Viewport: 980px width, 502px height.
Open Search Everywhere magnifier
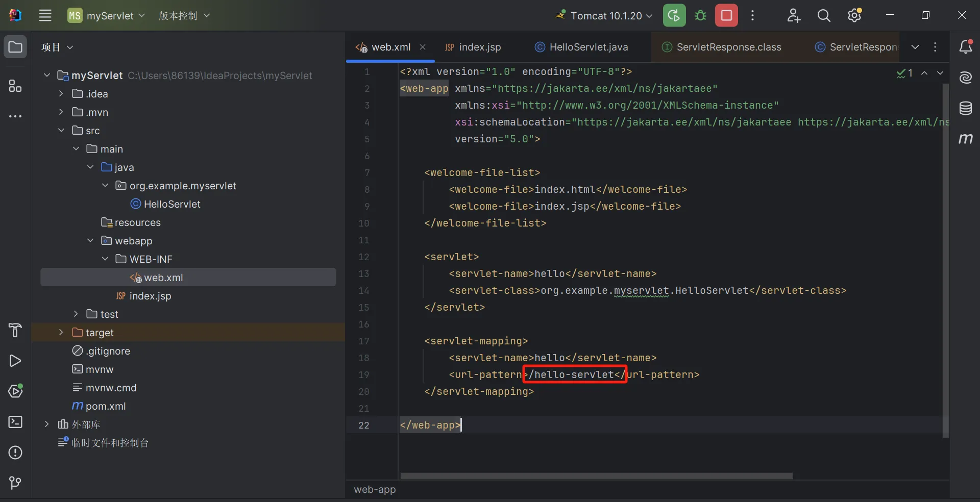click(x=824, y=15)
